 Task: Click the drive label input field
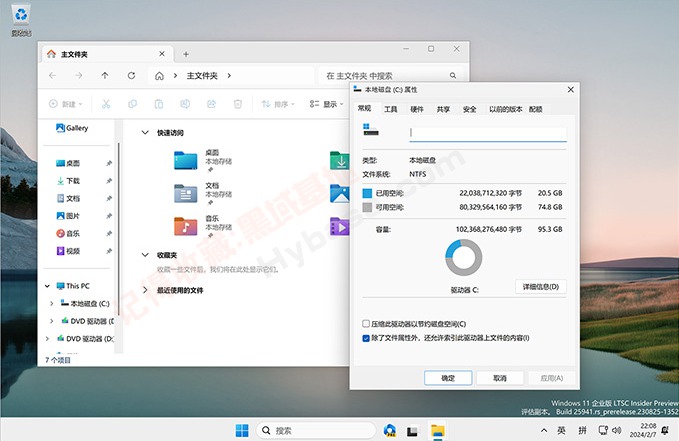click(488, 134)
